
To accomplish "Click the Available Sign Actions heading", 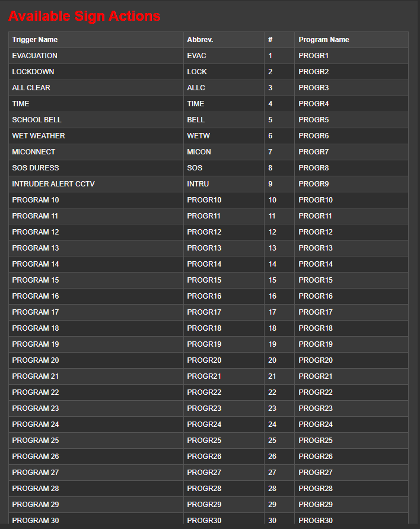I will (x=84, y=16).
